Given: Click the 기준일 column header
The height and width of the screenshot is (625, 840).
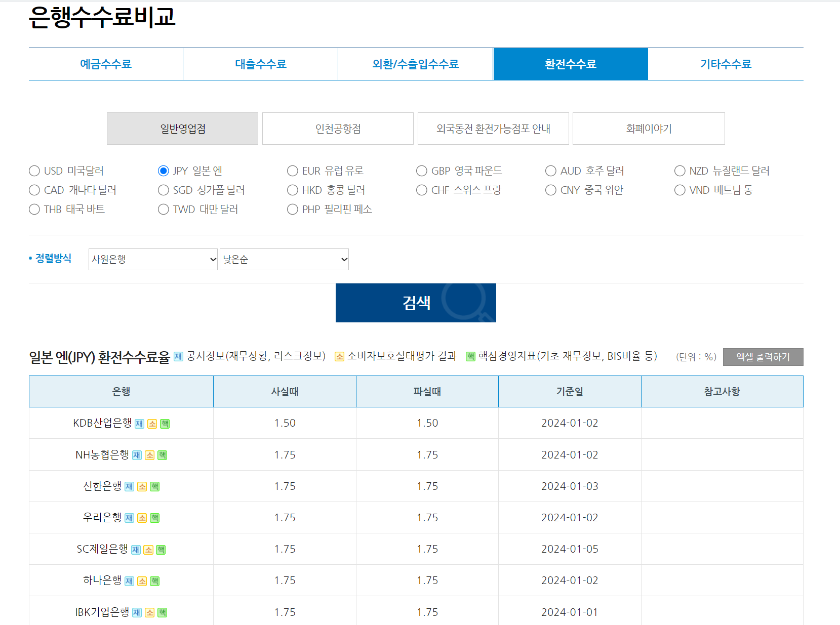Looking at the screenshot, I should pyautogui.click(x=570, y=392).
